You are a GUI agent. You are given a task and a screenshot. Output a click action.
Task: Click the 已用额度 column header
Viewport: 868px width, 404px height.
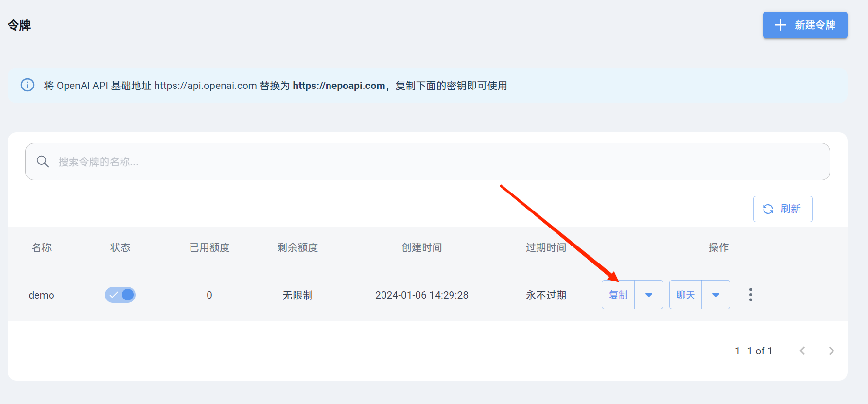tap(209, 247)
